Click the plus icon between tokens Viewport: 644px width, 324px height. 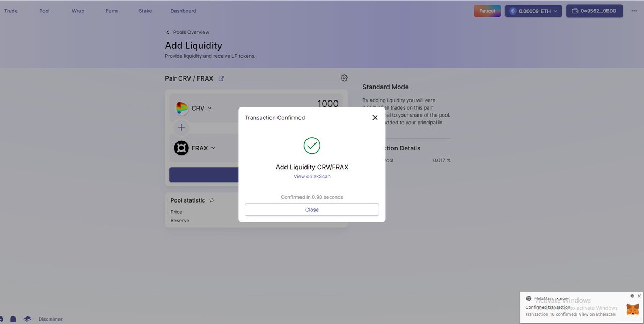tap(181, 127)
